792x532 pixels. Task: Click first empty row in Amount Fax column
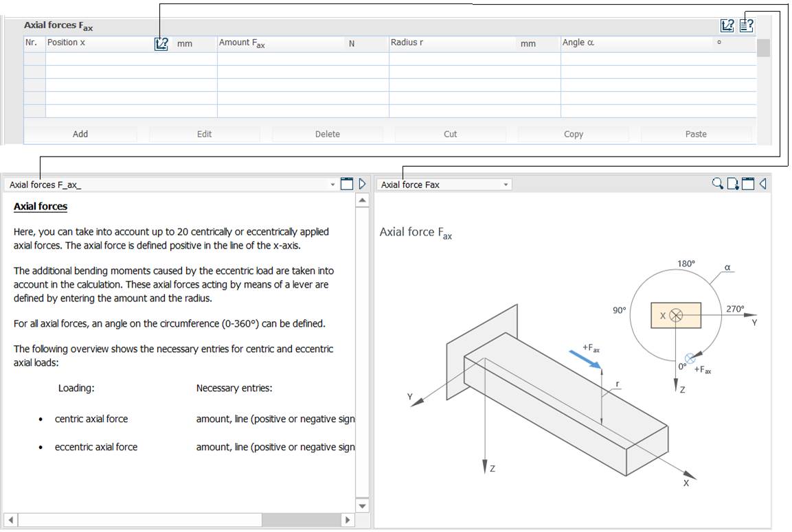coord(303,58)
